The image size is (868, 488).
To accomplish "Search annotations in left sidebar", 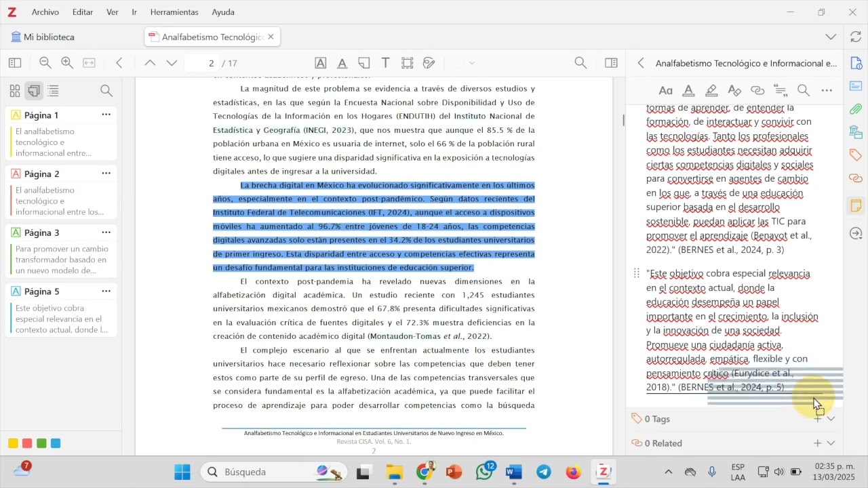I will tap(106, 91).
